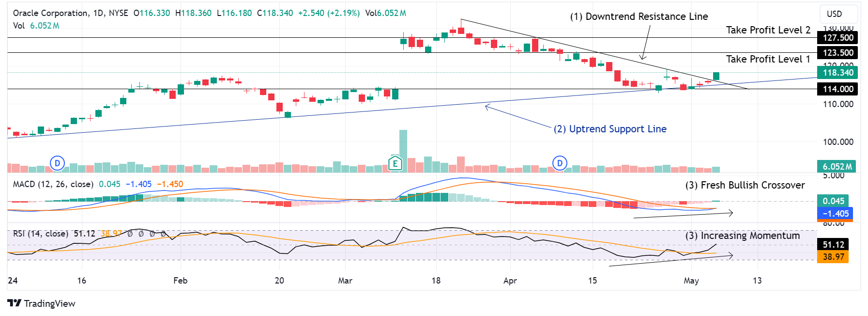Click the latest green candlestick at 118.340

coord(716,76)
